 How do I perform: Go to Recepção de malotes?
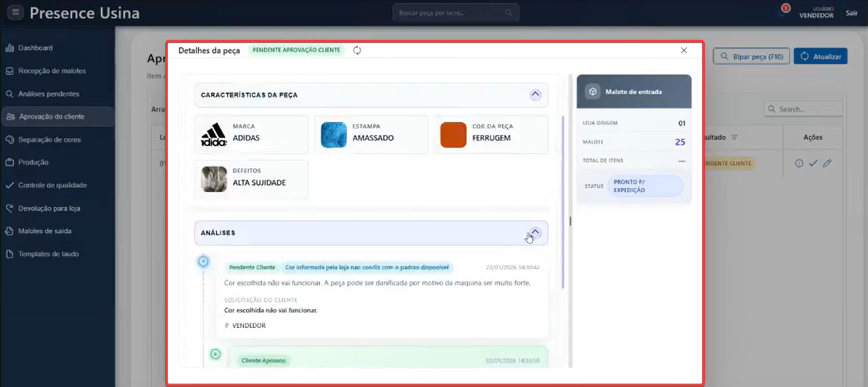52,71
